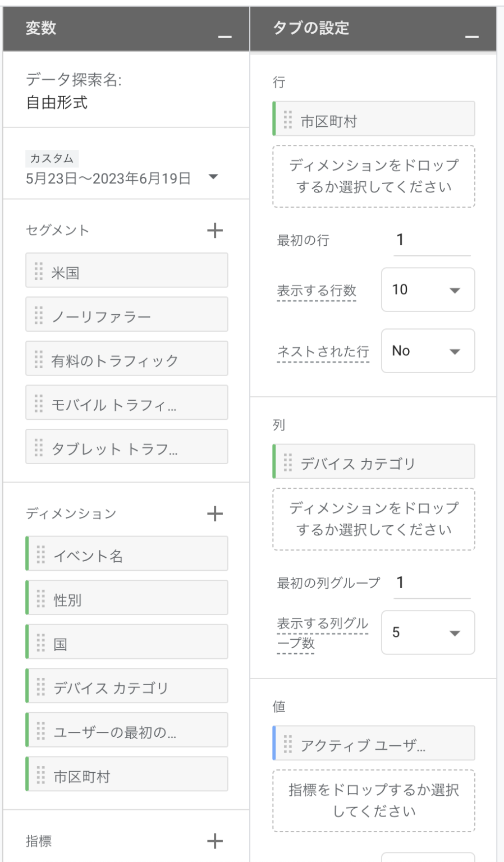Click the 最初の行 input field
Viewport: 504px width, 862px height.
[431, 241]
